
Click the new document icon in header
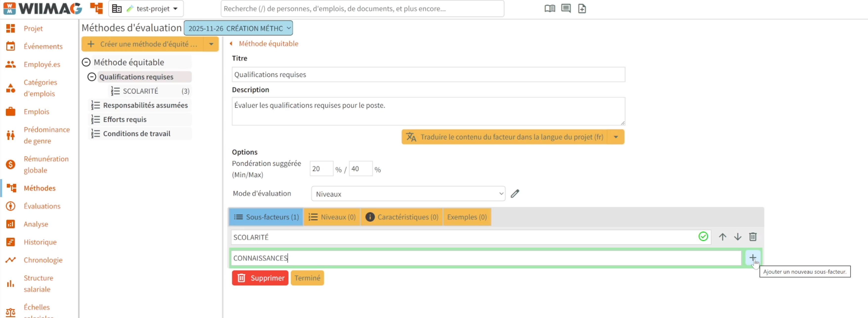click(582, 8)
